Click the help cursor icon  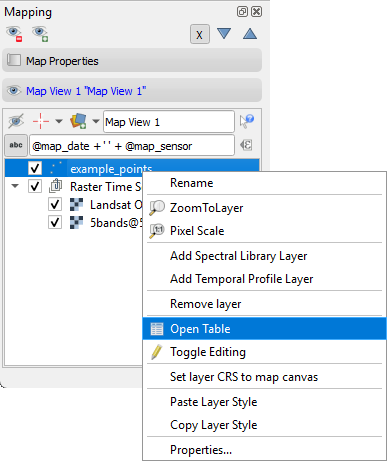pyautogui.click(x=247, y=121)
